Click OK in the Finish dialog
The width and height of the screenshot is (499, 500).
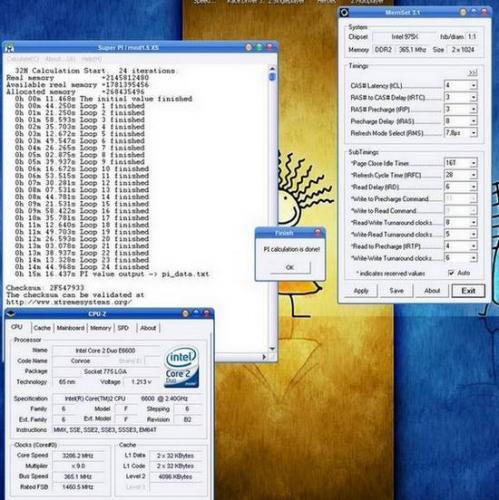point(290,267)
